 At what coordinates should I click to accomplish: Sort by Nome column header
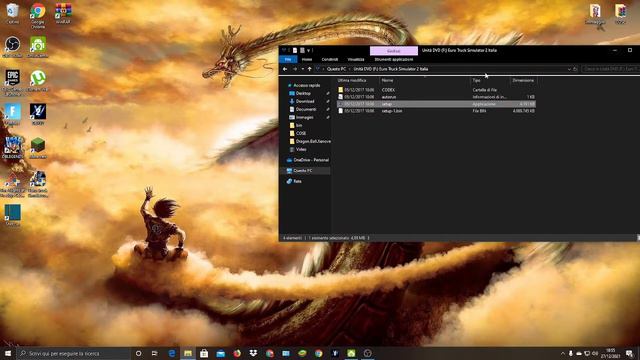point(425,80)
